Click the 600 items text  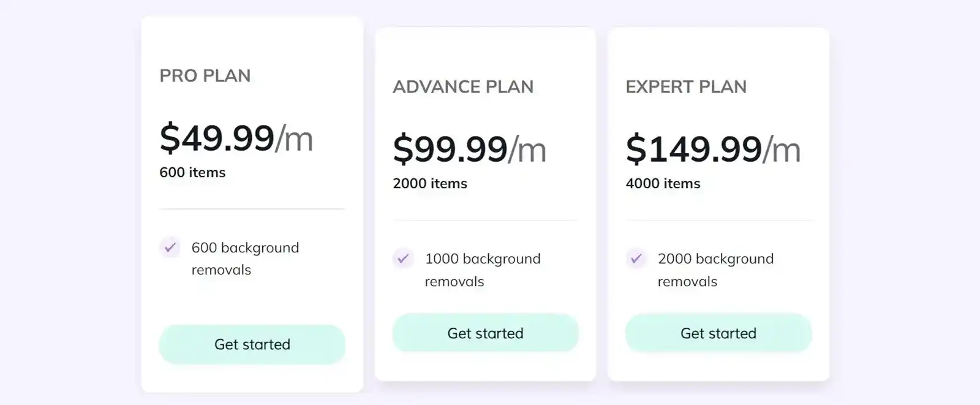point(192,172)
